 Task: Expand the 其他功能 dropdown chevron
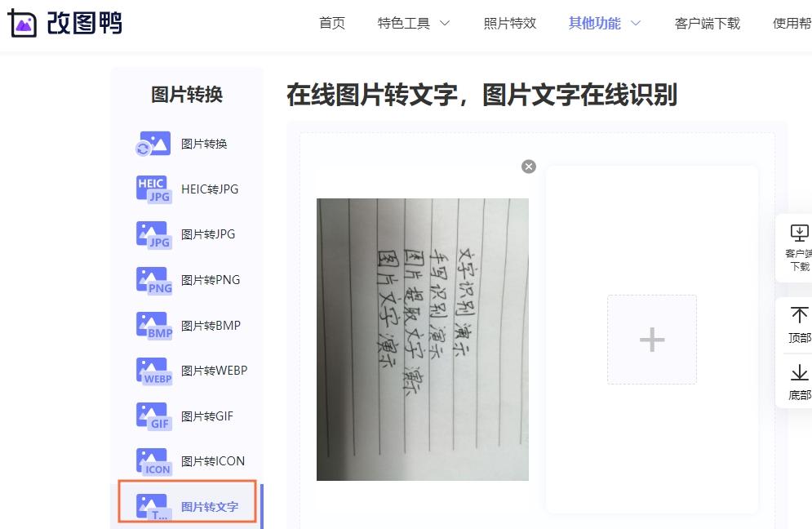[636, 24]
